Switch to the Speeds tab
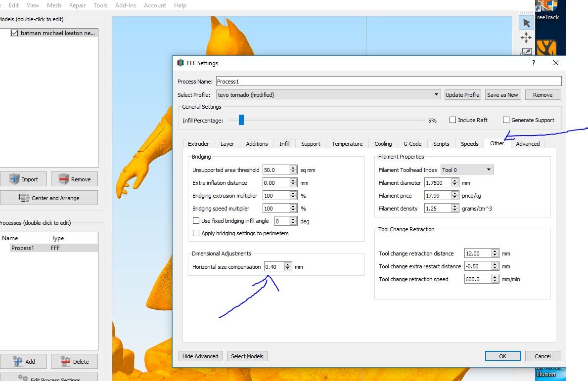 470,144
